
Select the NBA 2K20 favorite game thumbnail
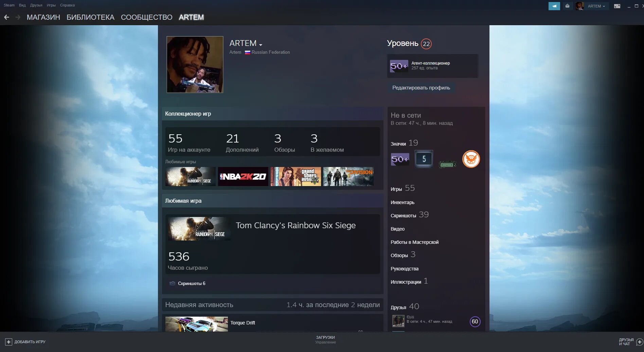coord(243,176)
